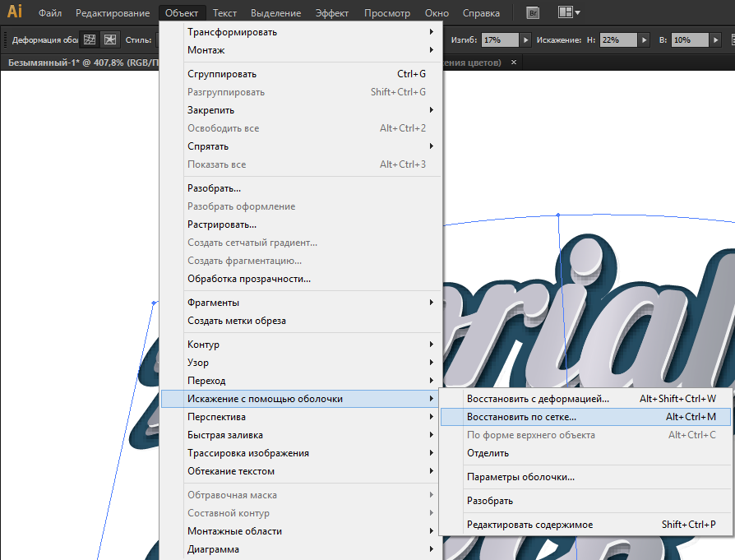Viewport: 735px width, 560px height.
Task: Expand the Монтаж submenu
Action: [x=300, y=50]
